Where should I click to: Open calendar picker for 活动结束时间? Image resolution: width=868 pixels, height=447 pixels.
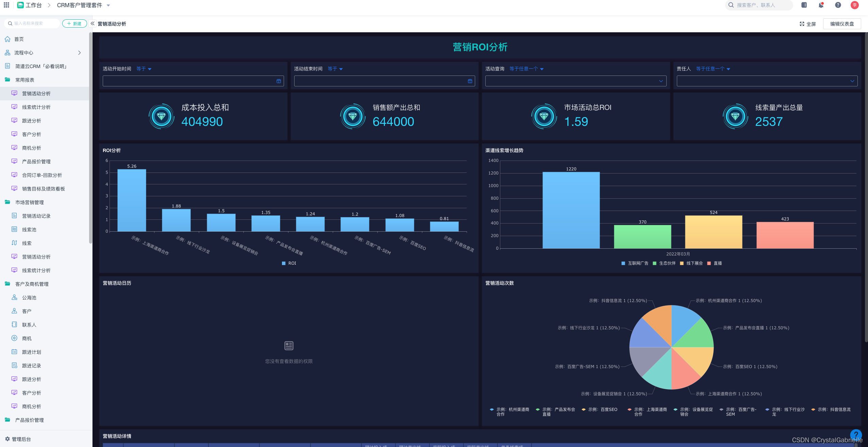click(470, 81)
